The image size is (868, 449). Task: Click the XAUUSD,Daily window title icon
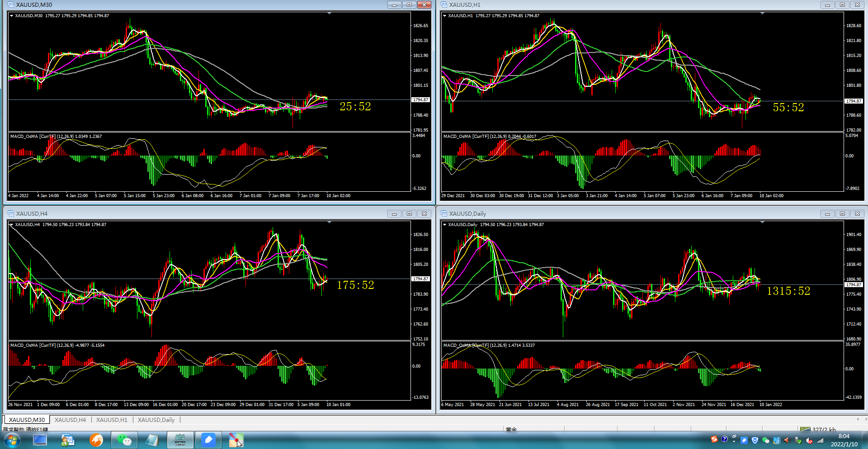(x=444, y=213)
